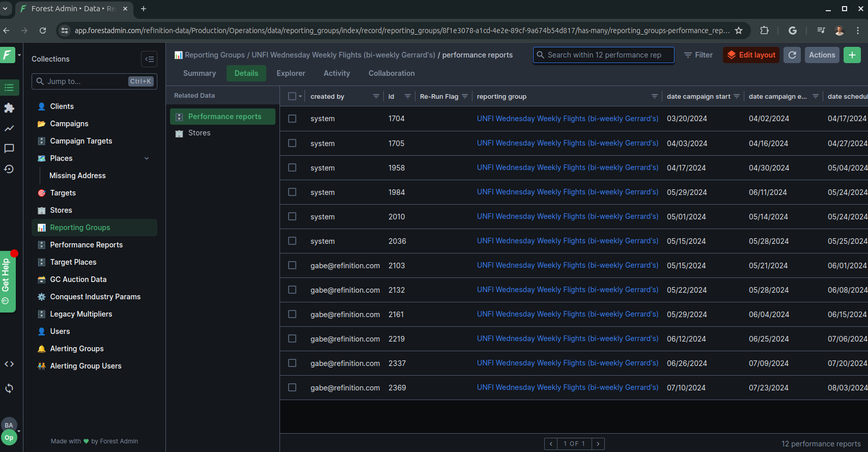Open the history clock icon in left rail

(9, 169)
